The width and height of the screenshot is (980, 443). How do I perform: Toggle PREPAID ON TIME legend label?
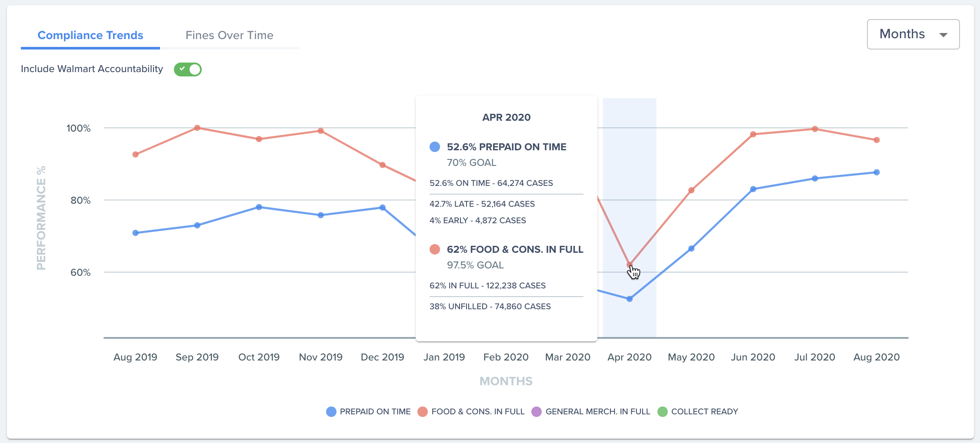(375, 412)
